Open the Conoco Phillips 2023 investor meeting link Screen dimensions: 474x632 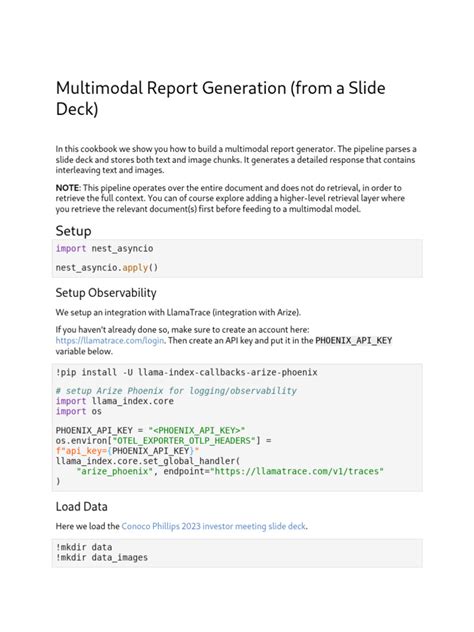pos(213,526)
